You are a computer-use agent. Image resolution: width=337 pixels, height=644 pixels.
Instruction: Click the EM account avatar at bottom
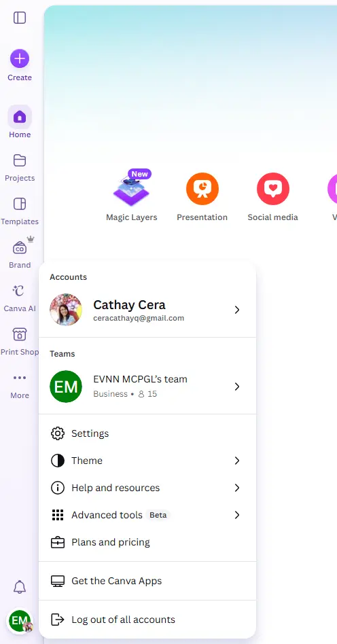(x=20, y=621)
